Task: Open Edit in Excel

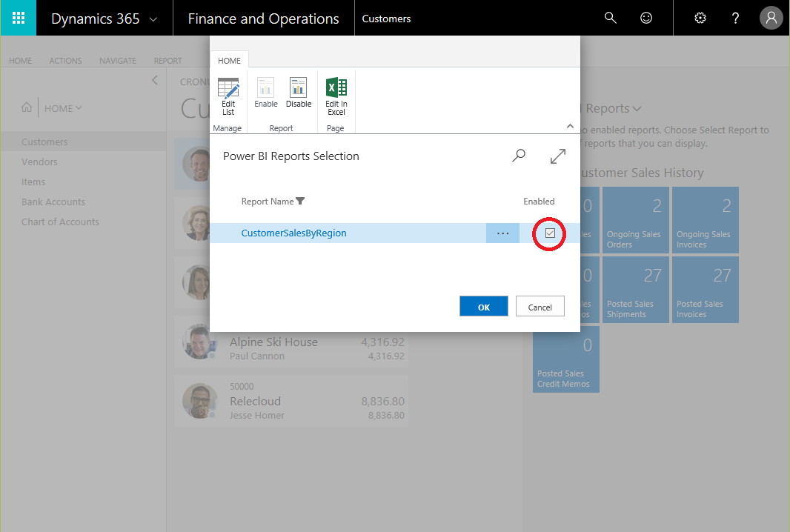Action: tap(336, 96)
